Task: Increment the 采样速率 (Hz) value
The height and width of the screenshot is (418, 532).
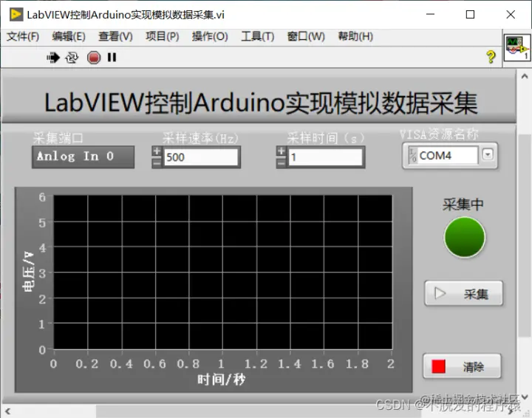Action: 157,151
